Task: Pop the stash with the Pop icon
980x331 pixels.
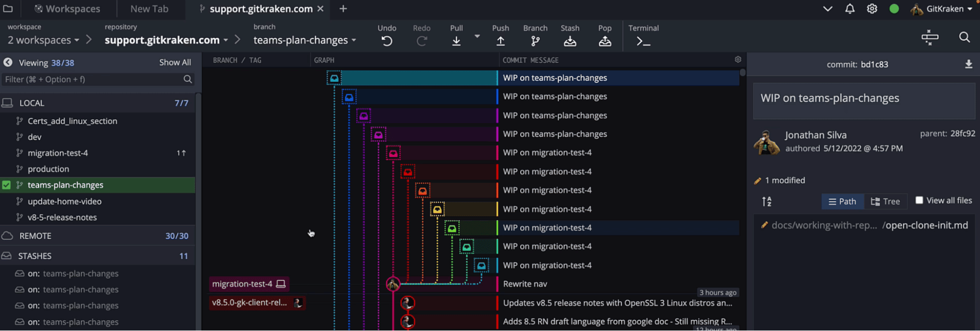Action: (605, 42)
